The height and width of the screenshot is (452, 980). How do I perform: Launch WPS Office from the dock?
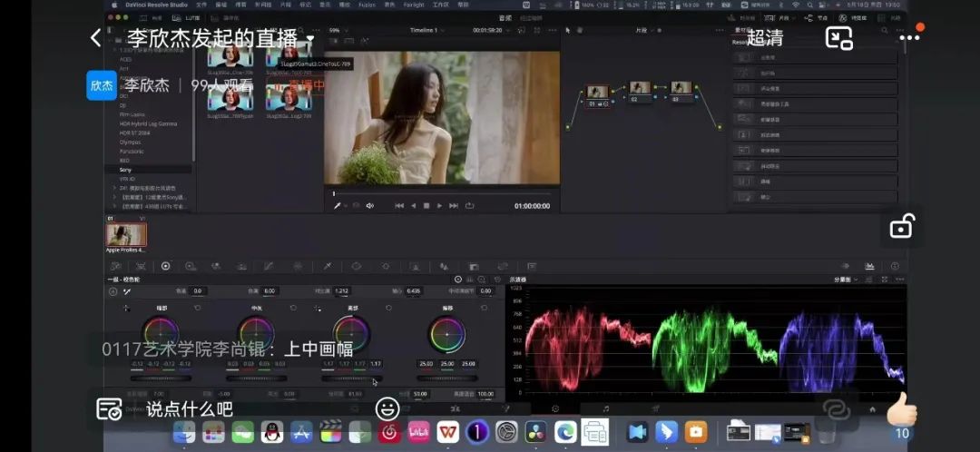tap(447, 433)
